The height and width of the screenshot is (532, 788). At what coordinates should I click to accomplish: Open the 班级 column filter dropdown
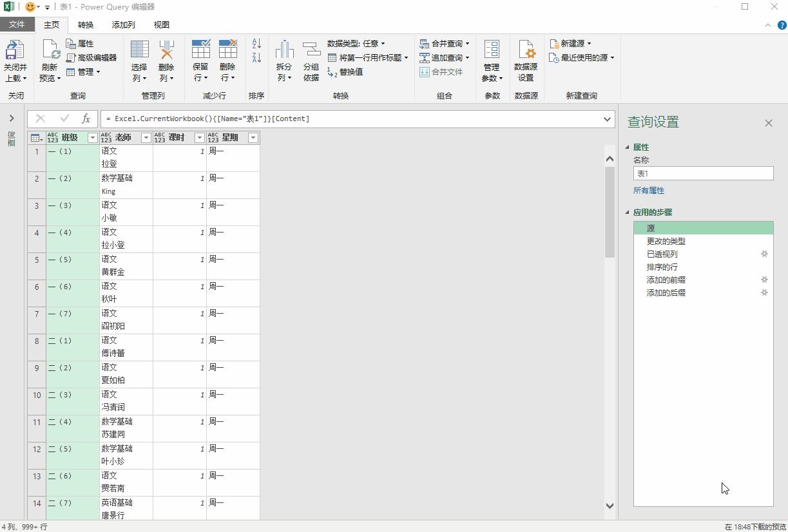(x=92, y=138)
